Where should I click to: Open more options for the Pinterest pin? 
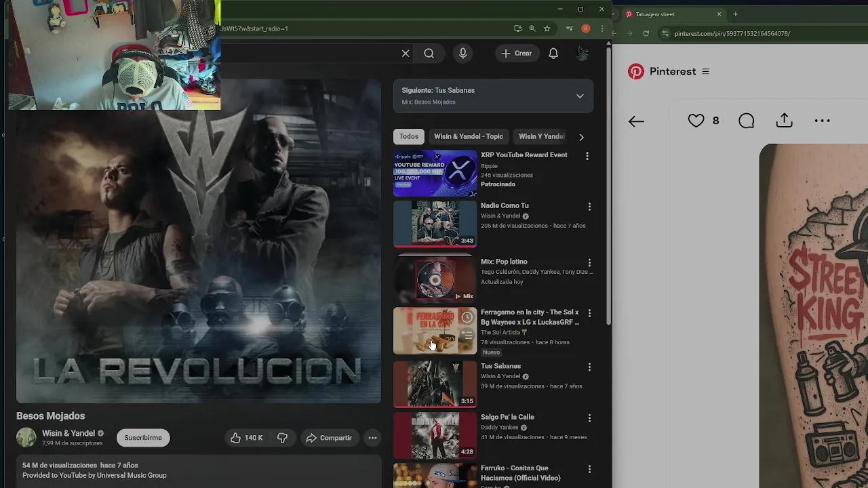(x=822, y=121)
